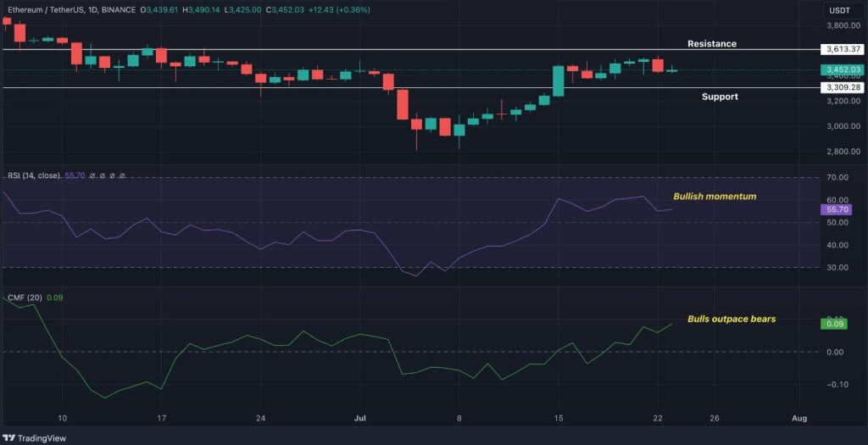Select the Bulls outpace bears annotation
Image resolution: width=868 pixels, height=445 pixels.
pyautogui.click(x=732, y=319)
